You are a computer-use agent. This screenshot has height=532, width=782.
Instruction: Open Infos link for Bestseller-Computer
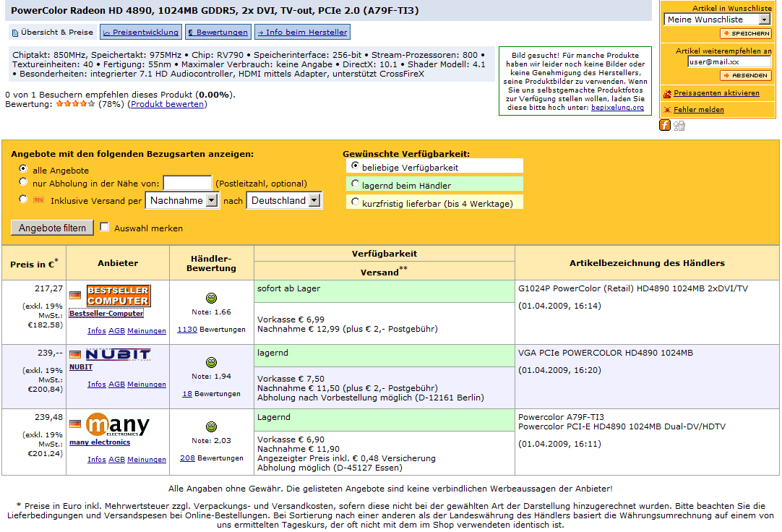(x=97, y=331)
